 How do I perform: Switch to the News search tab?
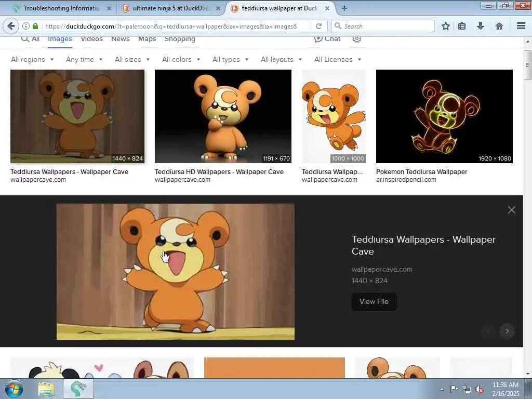121,39
